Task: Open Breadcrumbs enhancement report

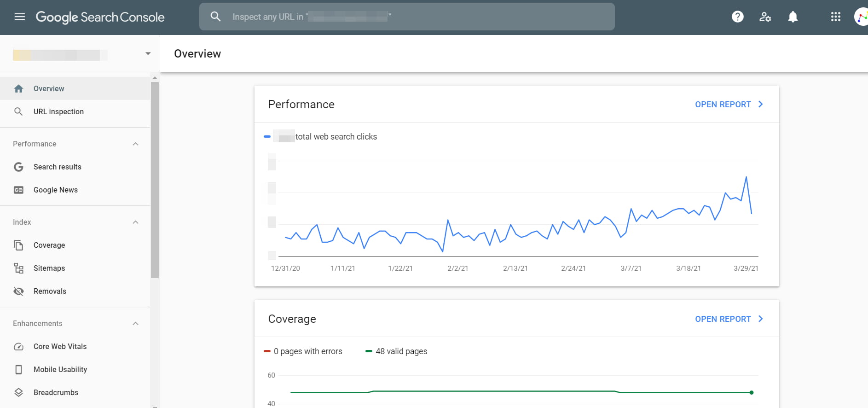Action: (x=75, y=392)
